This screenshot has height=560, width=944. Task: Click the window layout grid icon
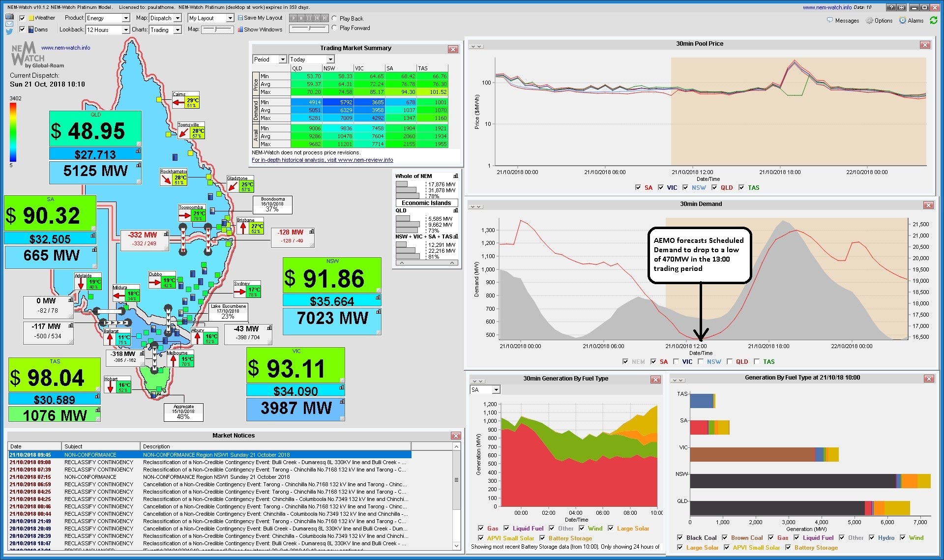pos(901,7)
